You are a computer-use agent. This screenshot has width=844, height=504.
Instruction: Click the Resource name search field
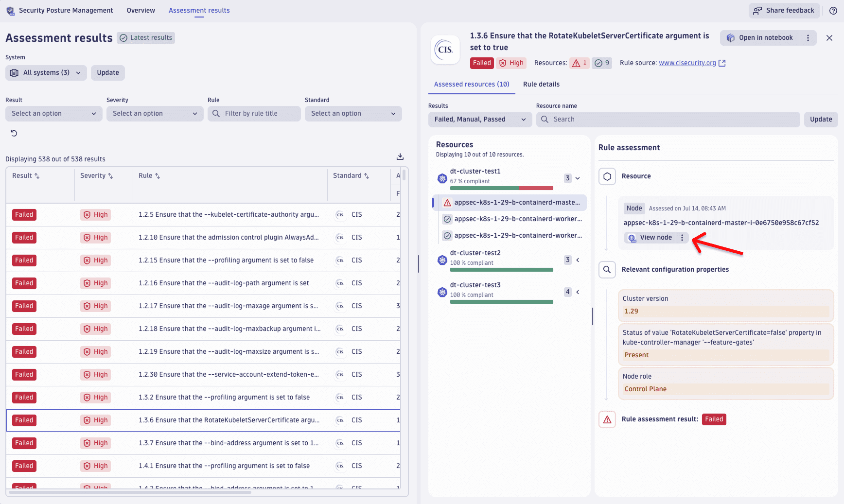click(668, 120)
